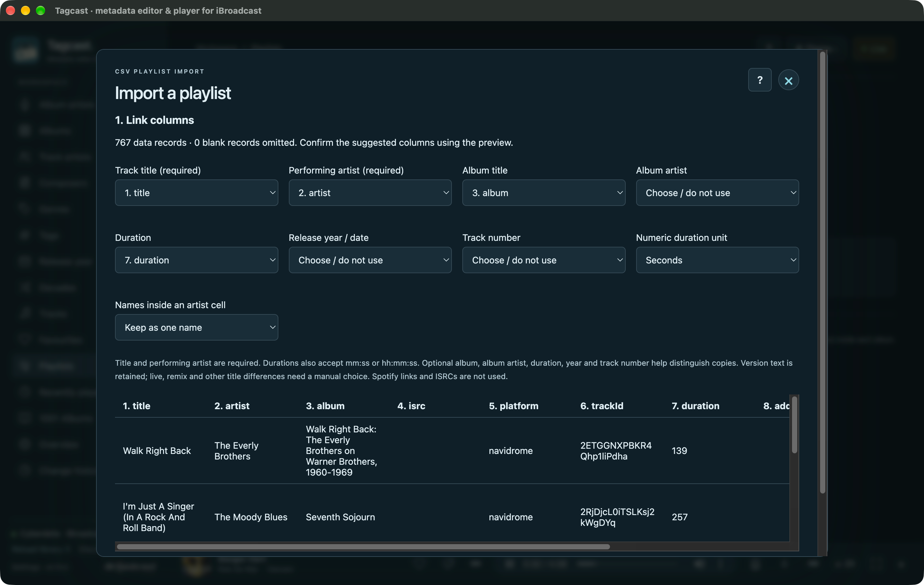924x585 pixels.
Task: Open the Track number dropdown
Action: click(x=544, y=260)
